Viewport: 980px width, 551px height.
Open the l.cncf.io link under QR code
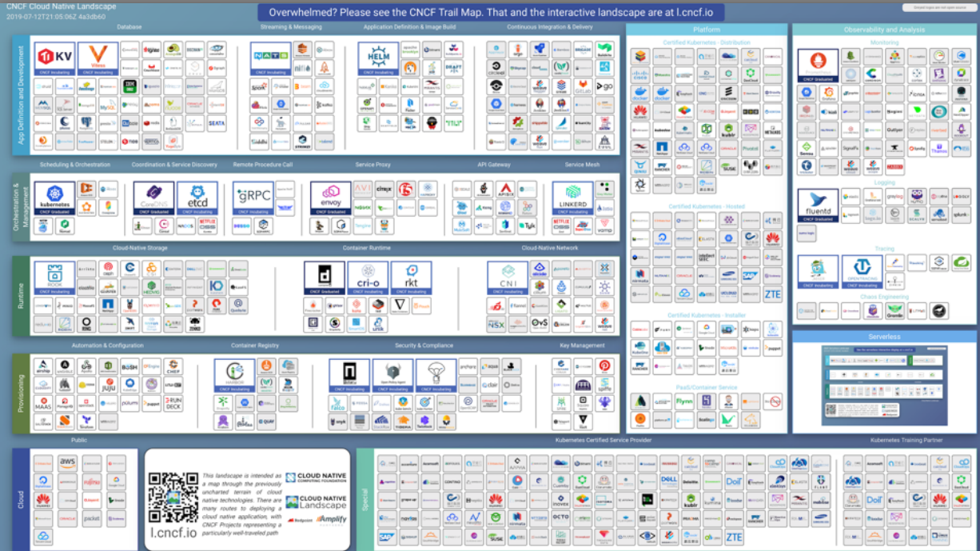[173, 531]
